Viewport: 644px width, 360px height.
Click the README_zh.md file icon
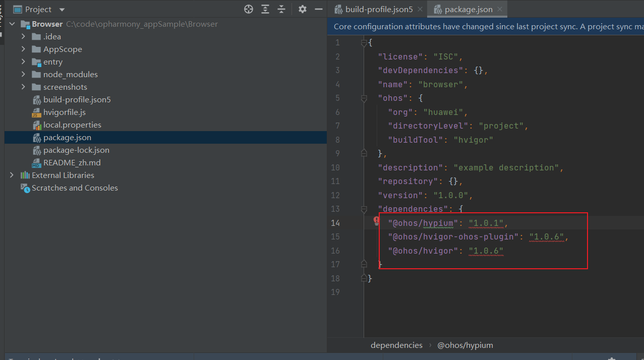pos(36,163)
